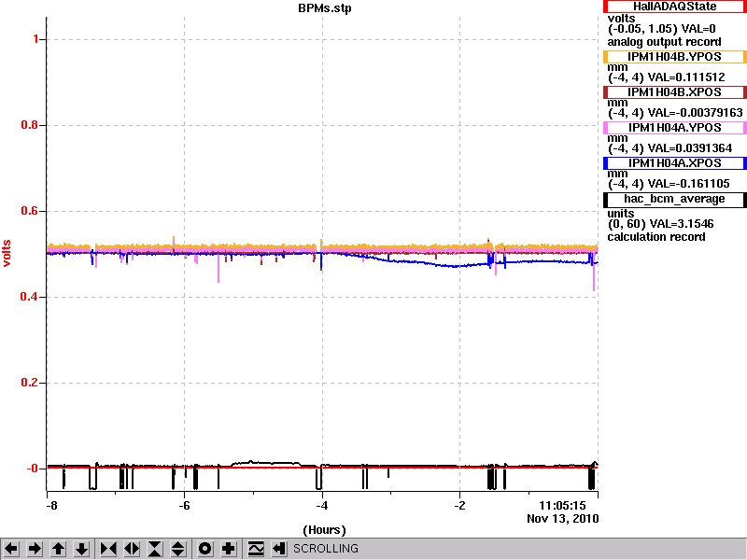Click the orange color bar of IPM1H04B.YPOS
747x560 pixels.
click(606, 57)
